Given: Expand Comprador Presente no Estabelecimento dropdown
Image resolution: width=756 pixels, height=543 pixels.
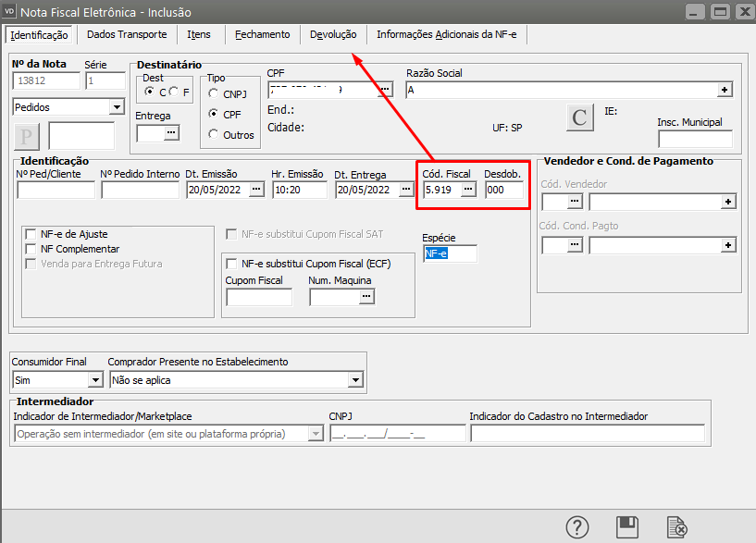Looking at the screenshot, I should point(355,379).
